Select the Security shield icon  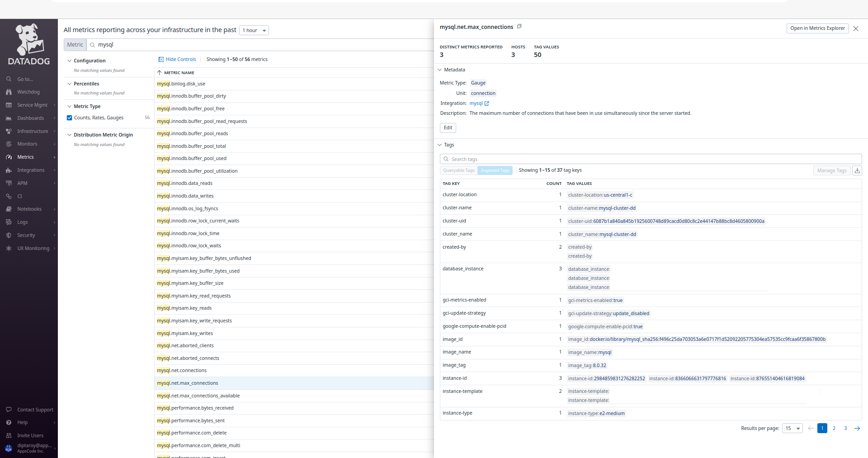tap(9, 235)
